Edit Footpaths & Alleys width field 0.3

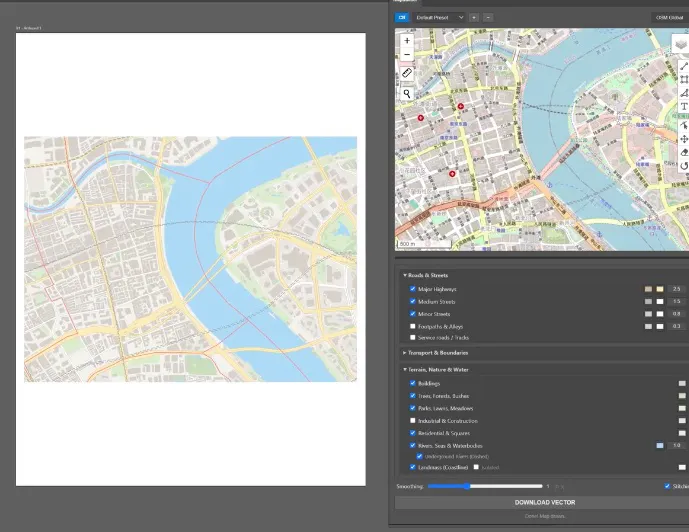point(676,326)
